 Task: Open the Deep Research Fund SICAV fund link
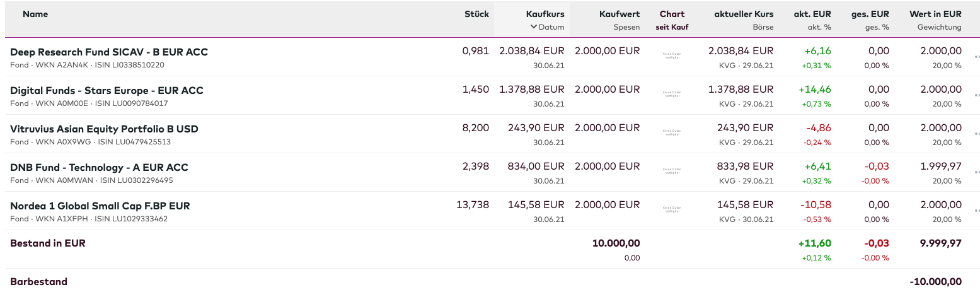(109, 52)
